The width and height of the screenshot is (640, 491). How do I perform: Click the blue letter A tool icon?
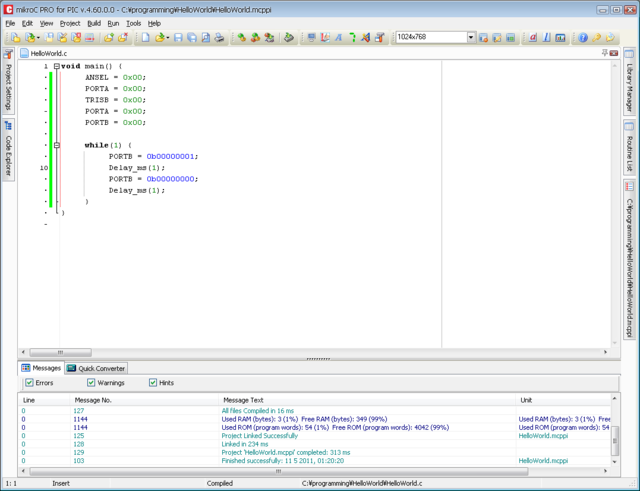pyautogui.click(x=338, y=38)
